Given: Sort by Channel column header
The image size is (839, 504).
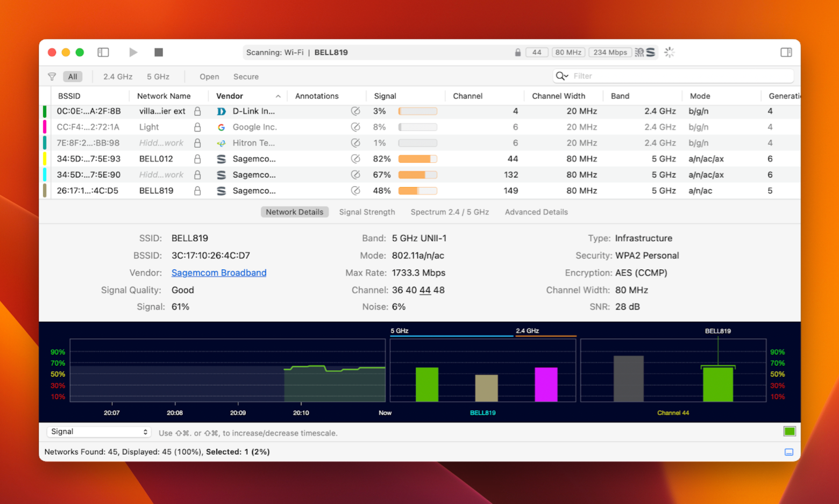Looking at the screenshot, I should point(467,96).
